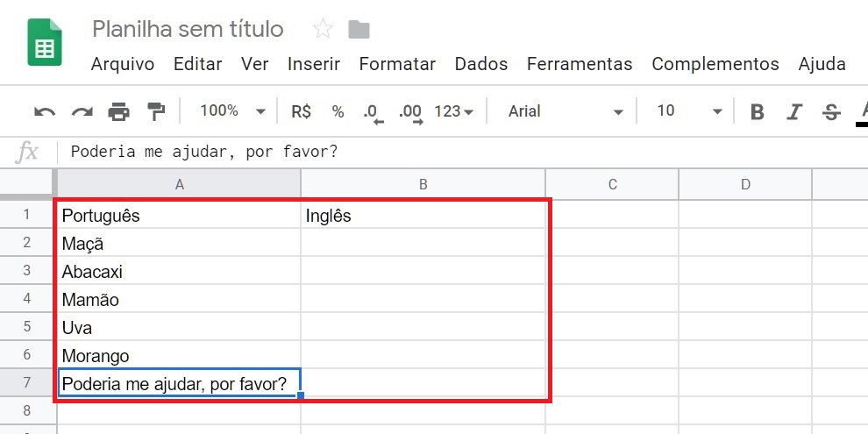This screenshot has height=434, width=868.
Task: Activate the paint format roller
Action: point(155,111)
